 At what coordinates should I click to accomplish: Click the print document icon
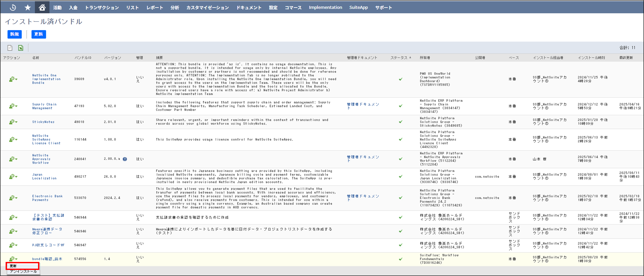pos(10,48)
